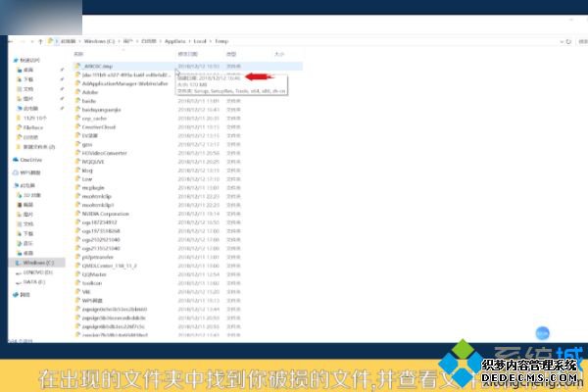Click 用户 (Users) in the breadcrumb
588x392 pixels.
click(127, 41)
